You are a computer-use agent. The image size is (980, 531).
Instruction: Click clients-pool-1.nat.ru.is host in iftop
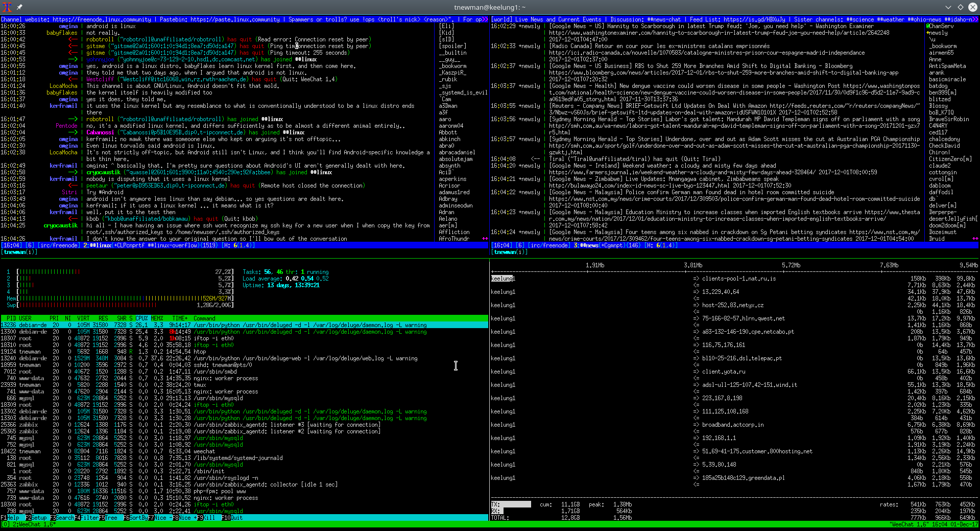(738, 279)
